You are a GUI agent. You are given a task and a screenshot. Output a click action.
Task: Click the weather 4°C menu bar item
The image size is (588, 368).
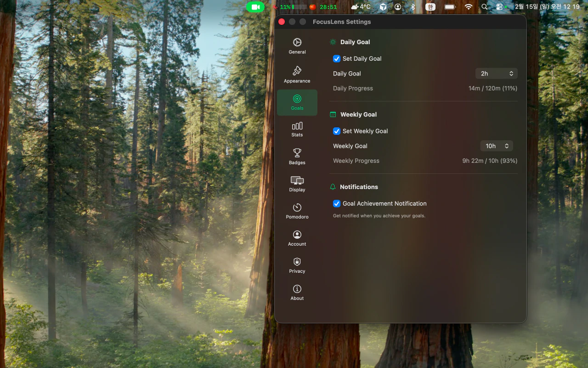(x=361, y=7)
